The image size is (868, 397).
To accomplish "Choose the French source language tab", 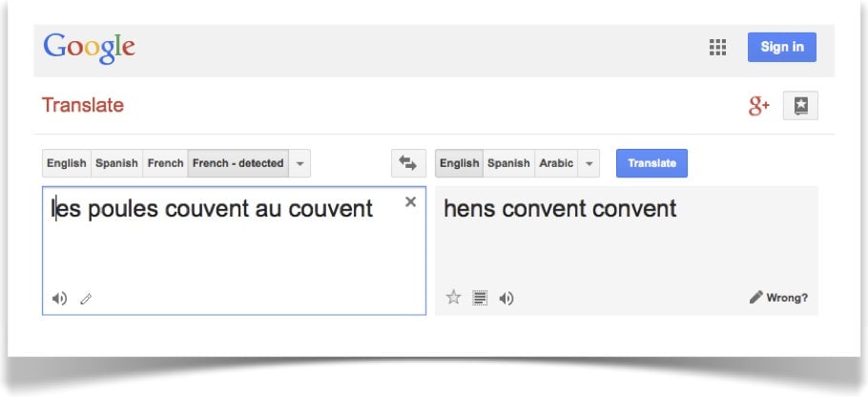I will point(165,163).
